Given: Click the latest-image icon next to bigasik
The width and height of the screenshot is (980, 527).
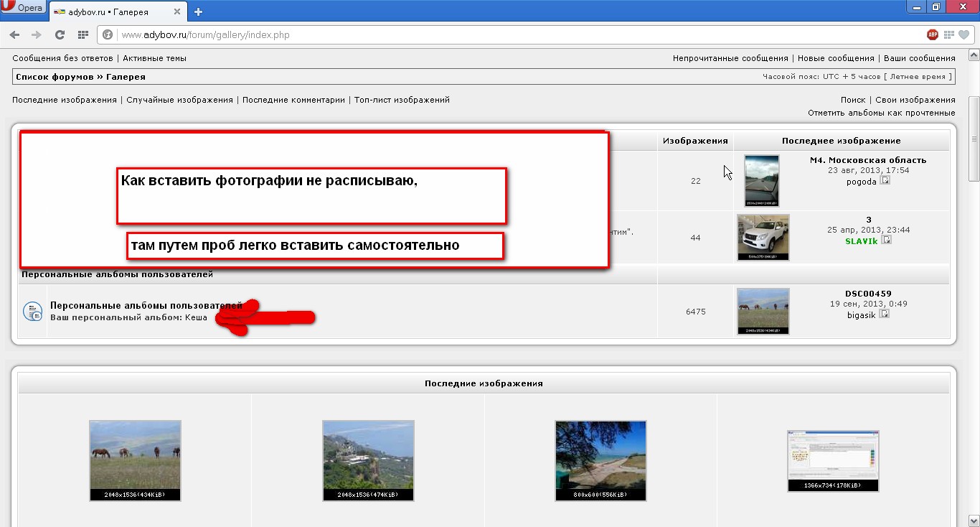Looking at the screenshot, I should tap(884, 314).
